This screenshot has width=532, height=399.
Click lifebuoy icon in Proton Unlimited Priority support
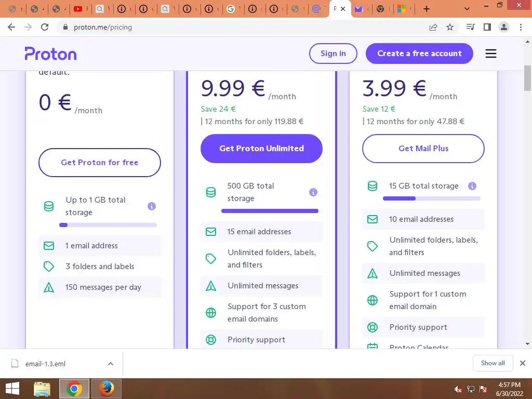pyautogui.click(x=211, y=340)
